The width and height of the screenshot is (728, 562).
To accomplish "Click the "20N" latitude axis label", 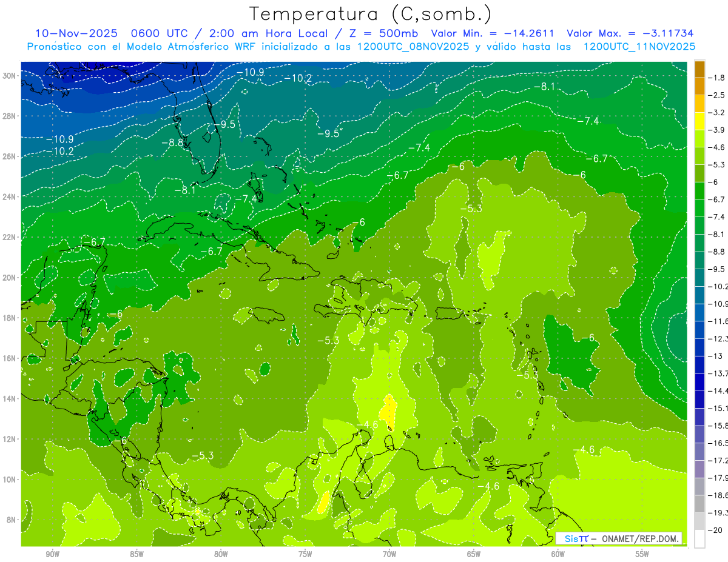I will point(10,277).
